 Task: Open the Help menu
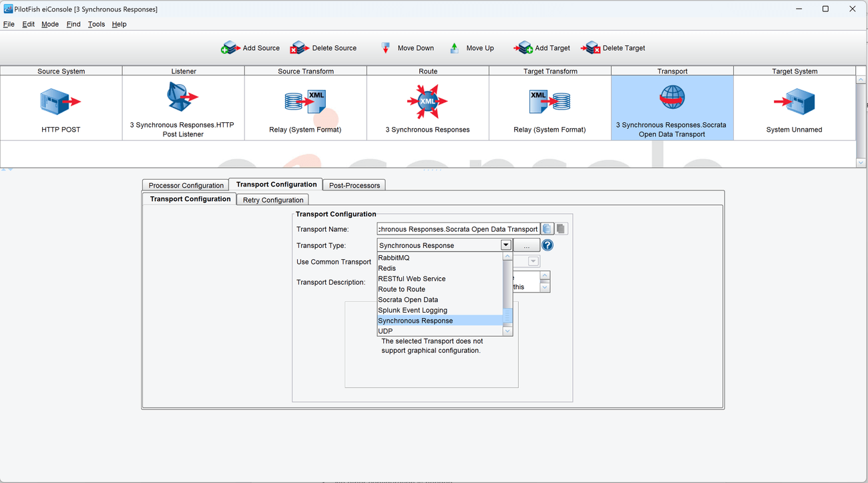click(119, 24)
